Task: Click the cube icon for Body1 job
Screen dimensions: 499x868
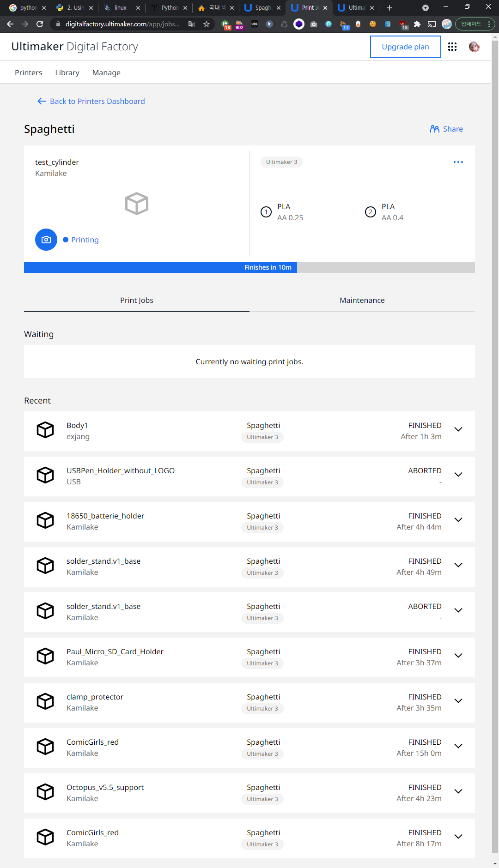Action: pyautogui.click(x=45, y=430)
